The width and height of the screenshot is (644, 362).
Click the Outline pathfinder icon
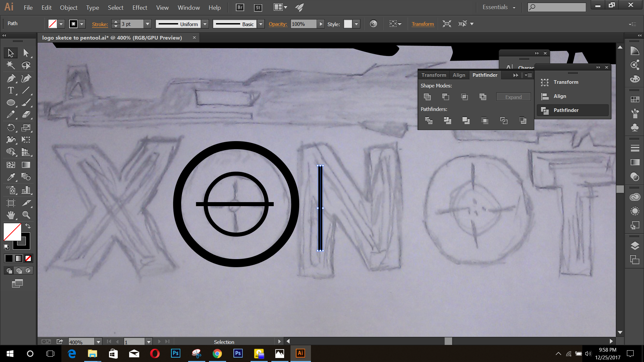pyautogui.click(x=504, y=120)
